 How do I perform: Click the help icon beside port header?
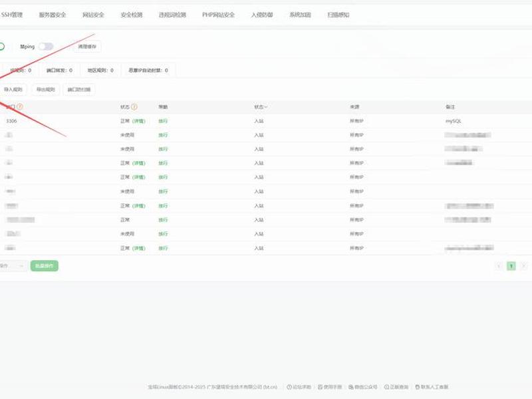(20, 106)
